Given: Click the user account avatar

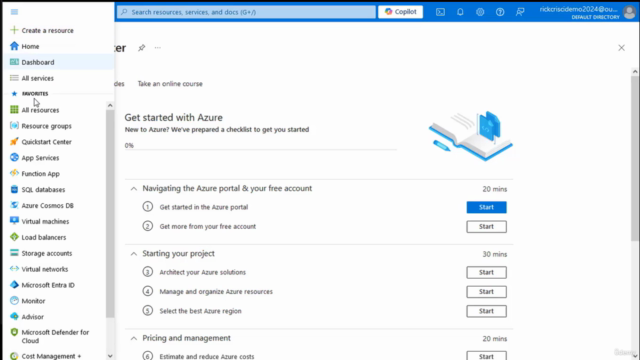Looking at the screenshot, I should click(629, 12).
